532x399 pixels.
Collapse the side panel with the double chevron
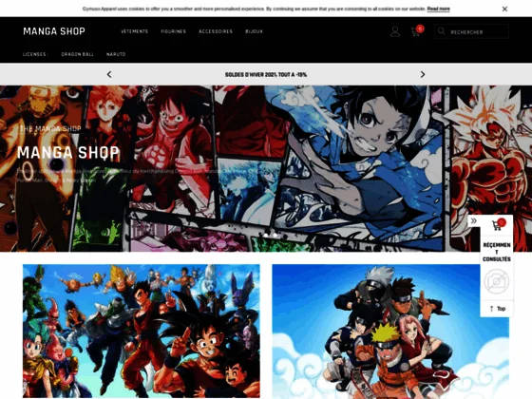[x=474, y=220]
